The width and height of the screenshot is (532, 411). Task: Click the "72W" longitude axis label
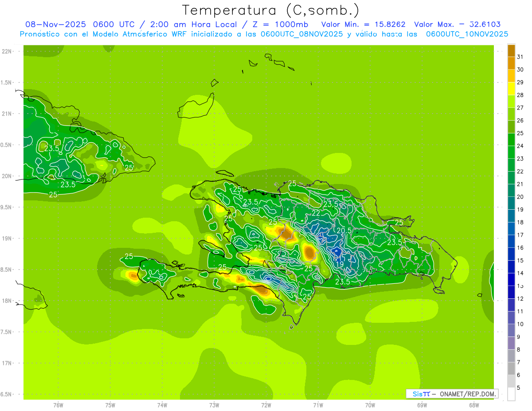coord(266,405)
